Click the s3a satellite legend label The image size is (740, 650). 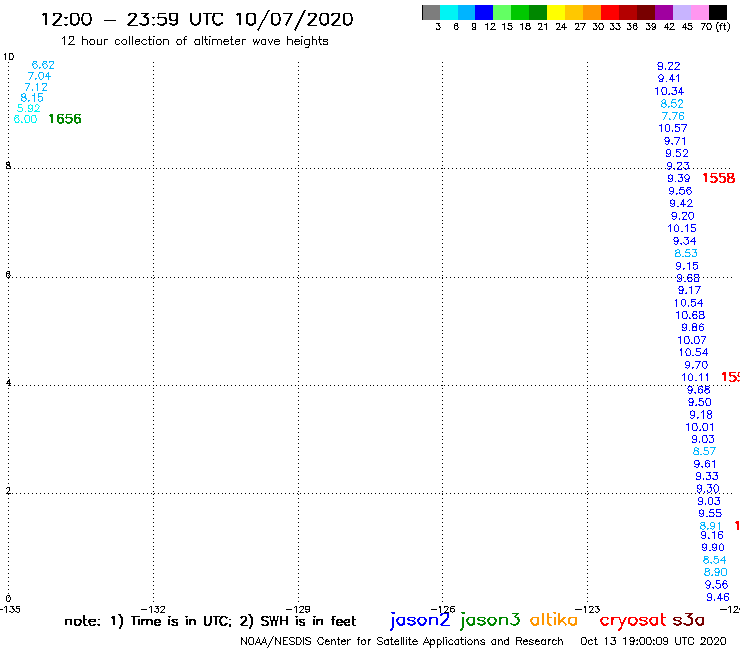coord(688,620)
